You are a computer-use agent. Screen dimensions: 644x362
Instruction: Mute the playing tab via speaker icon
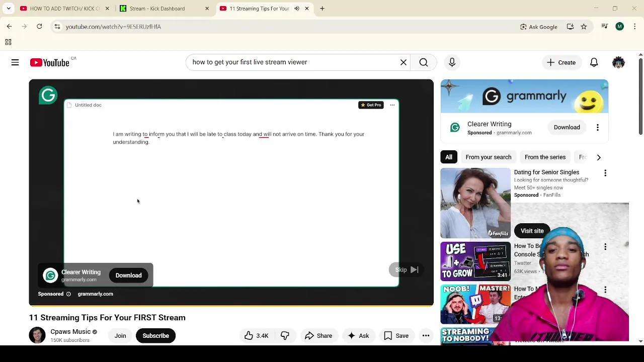pos(297,9)
